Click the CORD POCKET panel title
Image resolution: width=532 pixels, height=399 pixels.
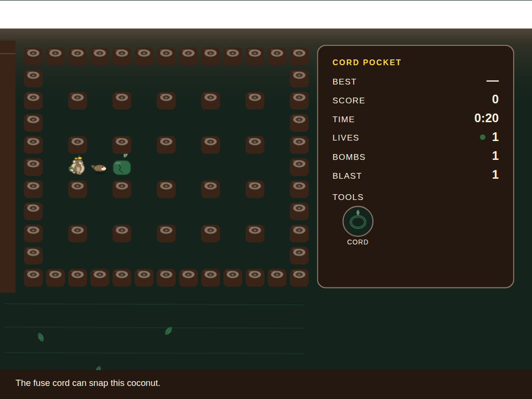pos(367,62)
